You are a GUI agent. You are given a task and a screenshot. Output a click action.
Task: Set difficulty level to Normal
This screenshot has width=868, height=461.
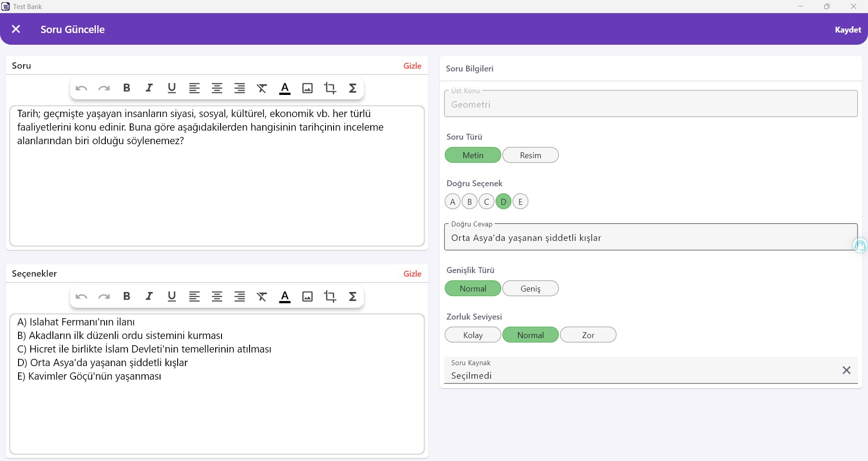[x=530, y=335]
